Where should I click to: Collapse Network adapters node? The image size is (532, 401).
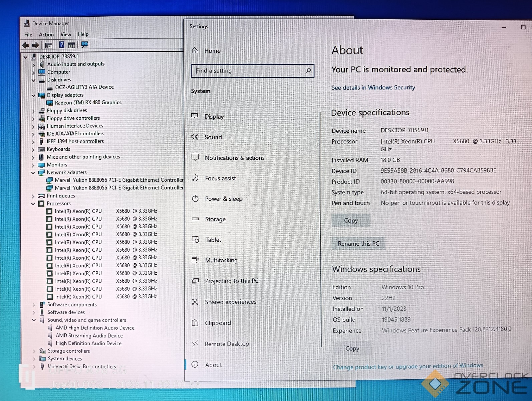click(x=33, y=173)
